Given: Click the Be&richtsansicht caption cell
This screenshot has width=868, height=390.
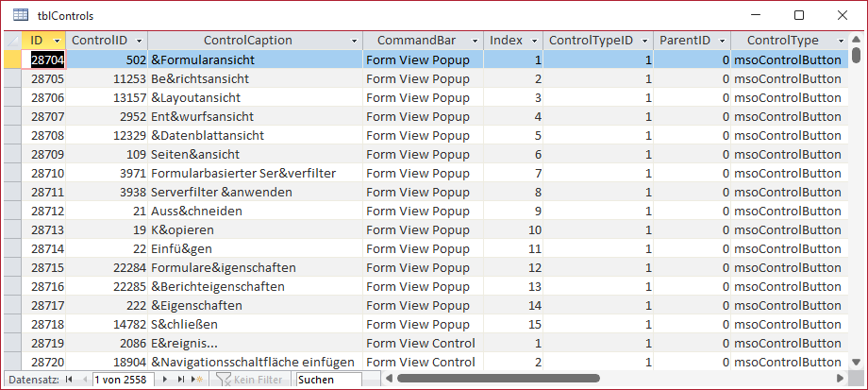Looking at the screenshot, I should click(x=255, y=79).
